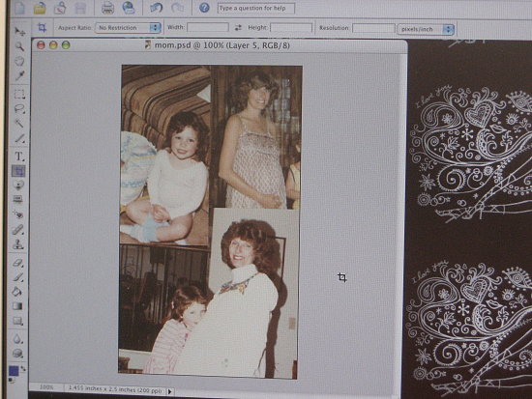Expand the status bar info arrow
Screen dimensions: 532x399
170,391
